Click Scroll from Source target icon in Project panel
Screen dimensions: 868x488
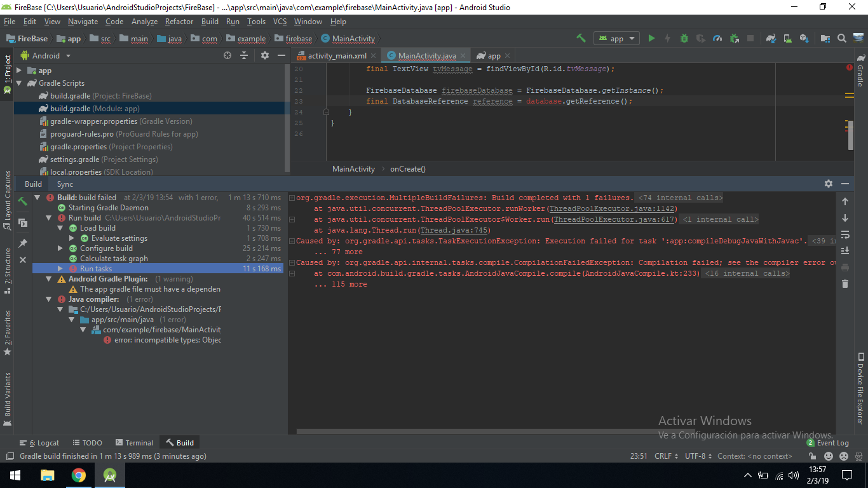(x=227, y=55)
